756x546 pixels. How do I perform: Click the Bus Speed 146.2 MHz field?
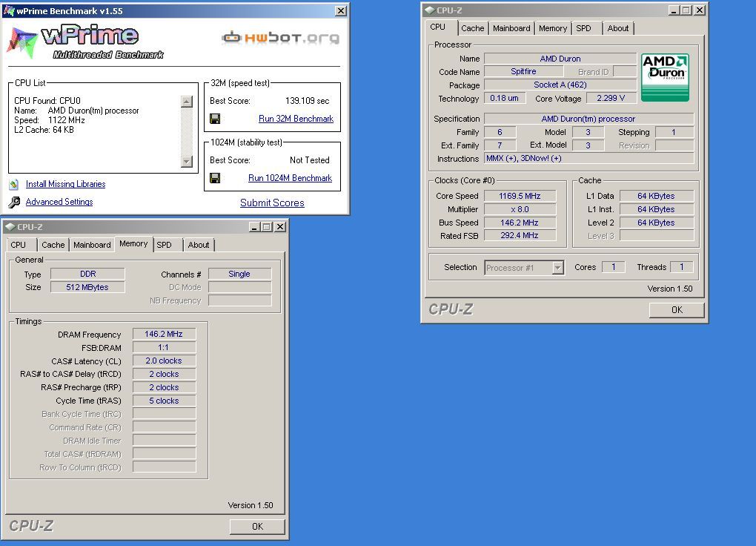(x=520, y=223)
